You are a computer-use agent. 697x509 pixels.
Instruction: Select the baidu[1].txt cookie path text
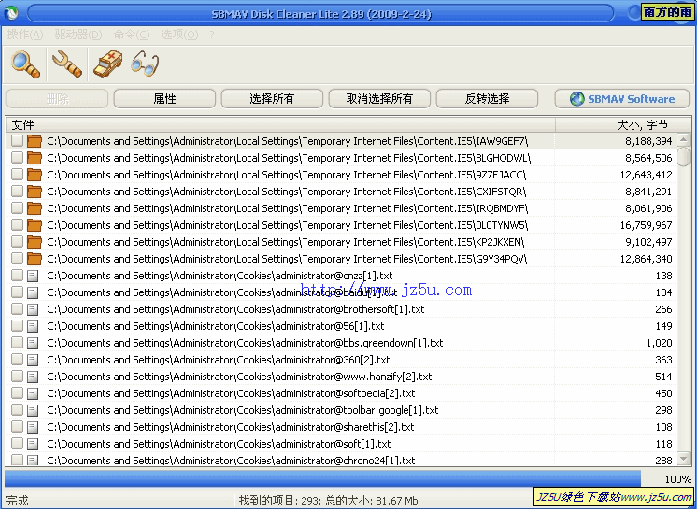(222, 293)
